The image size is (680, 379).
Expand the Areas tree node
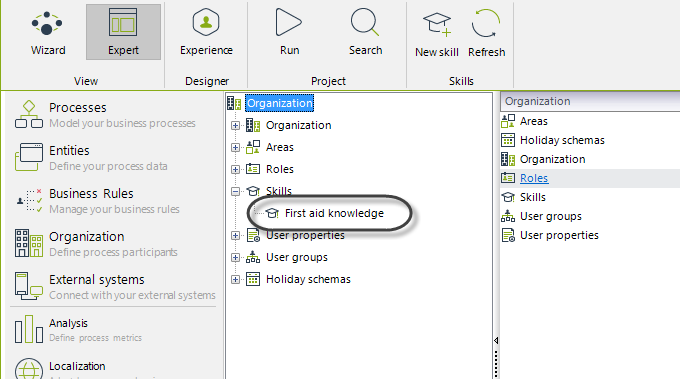click(235, 147)
